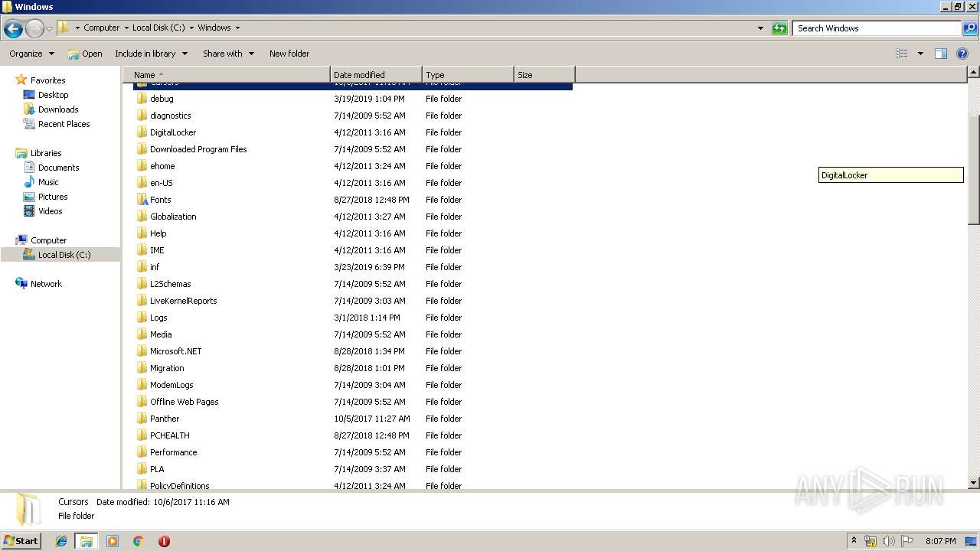The width and height of the screenshot is (980, 551).
Task: Change view using the views icon
Action: (x=902, y=54)
